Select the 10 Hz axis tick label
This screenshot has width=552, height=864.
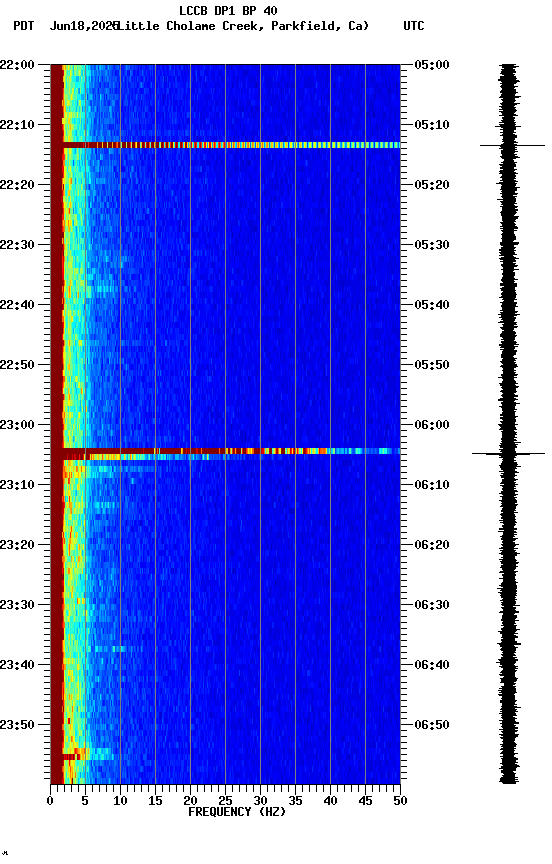pos(120,802)
